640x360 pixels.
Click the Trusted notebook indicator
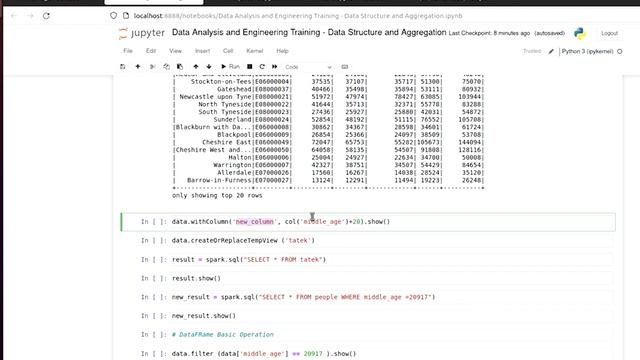click(532, 51)
